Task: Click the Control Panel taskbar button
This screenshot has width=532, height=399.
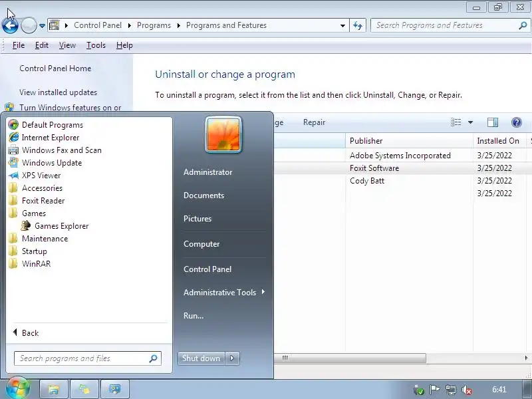Action: (114, 389)
